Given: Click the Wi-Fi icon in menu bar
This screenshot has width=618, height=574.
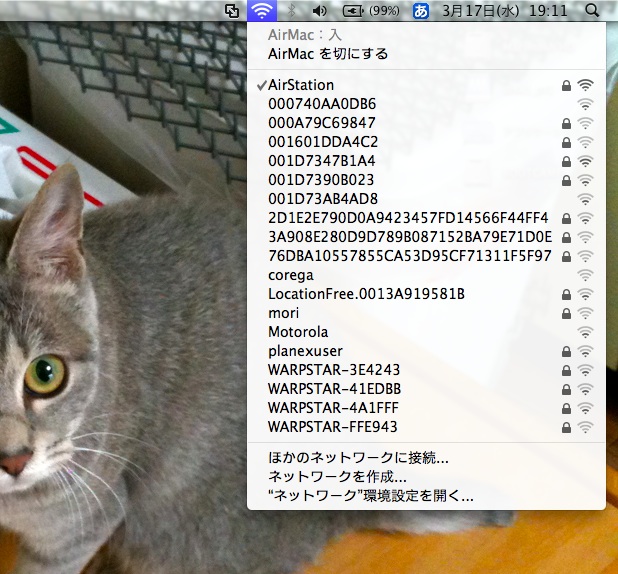Looking at the screenshot, I should pyautogui.click(x=261, y=11).
